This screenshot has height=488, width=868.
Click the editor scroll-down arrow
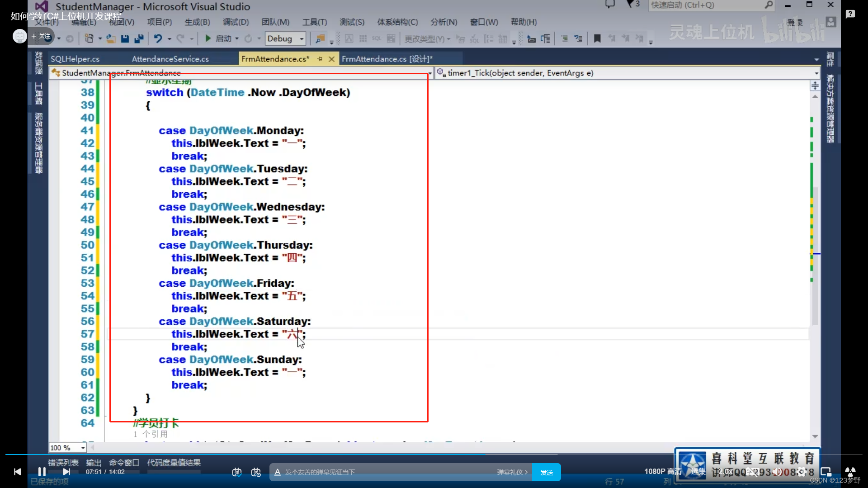click(x=815, y=436)
